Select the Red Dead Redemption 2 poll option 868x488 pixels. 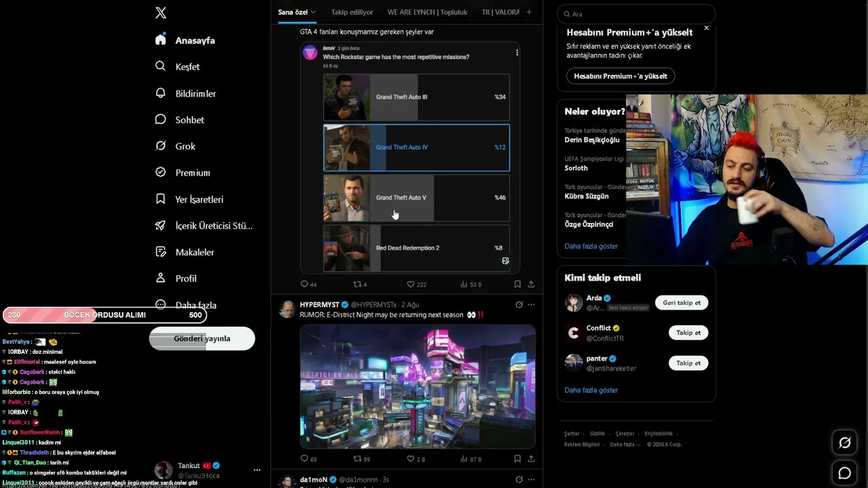416,248
